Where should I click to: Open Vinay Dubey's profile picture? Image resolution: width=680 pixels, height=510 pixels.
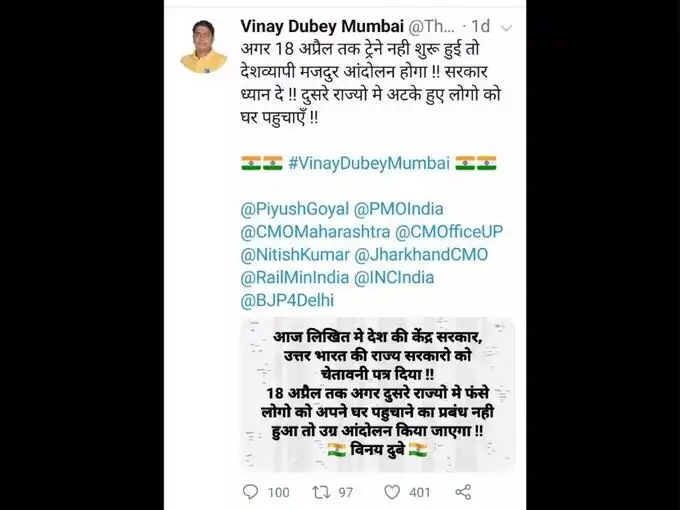[x=204, y=46]
